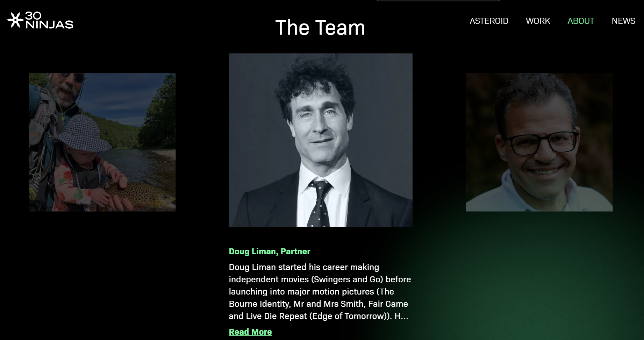644x340 pixels.
Task: Click the Doug Liman, Partner name heading
Action: click(x=270, y=251)
